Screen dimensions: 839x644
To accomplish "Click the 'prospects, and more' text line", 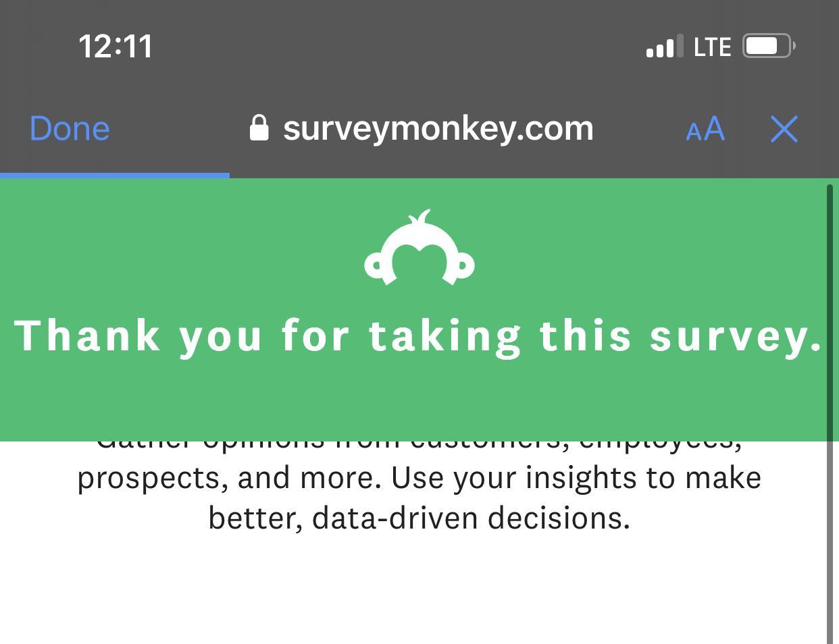I will [419, 478].
